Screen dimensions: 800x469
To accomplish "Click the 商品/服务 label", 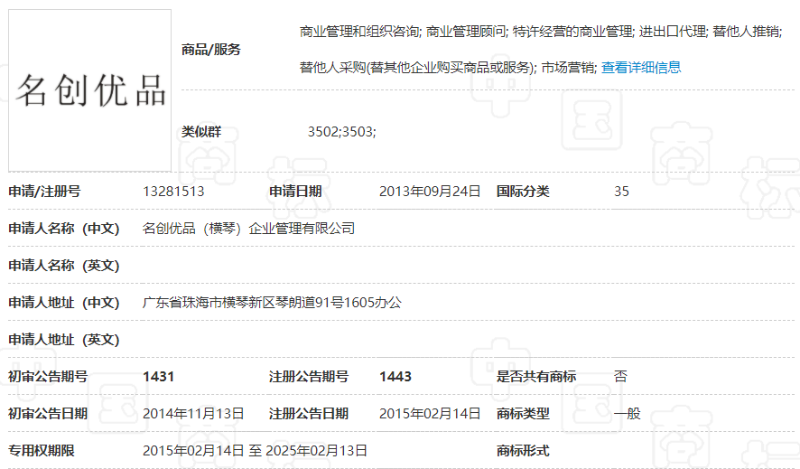I will click(x=211, y=49).
